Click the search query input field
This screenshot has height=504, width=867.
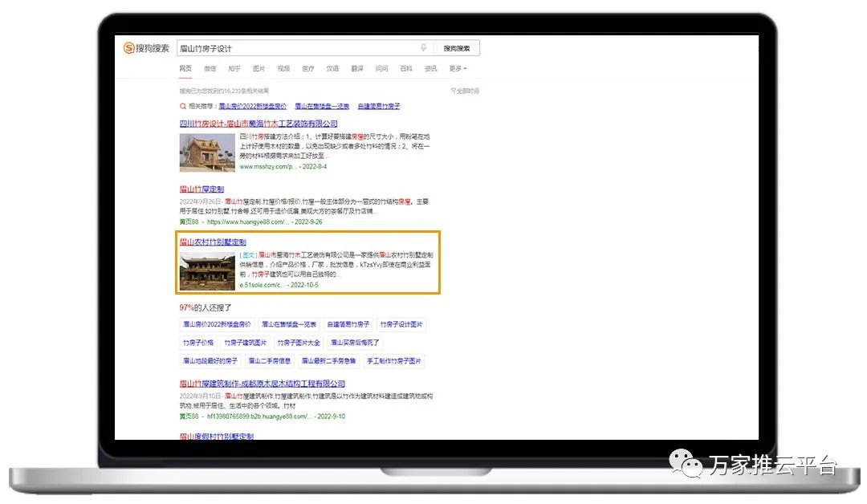point(297,48)
